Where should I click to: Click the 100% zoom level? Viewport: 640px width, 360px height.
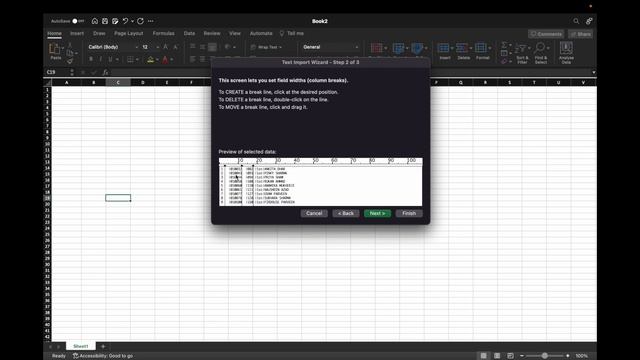581,356
